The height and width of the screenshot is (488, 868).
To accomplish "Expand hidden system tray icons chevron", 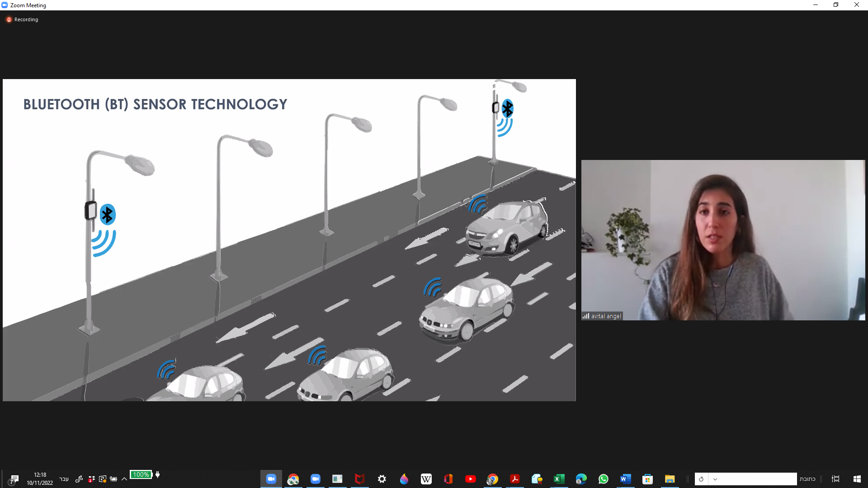I will (124, 479).
